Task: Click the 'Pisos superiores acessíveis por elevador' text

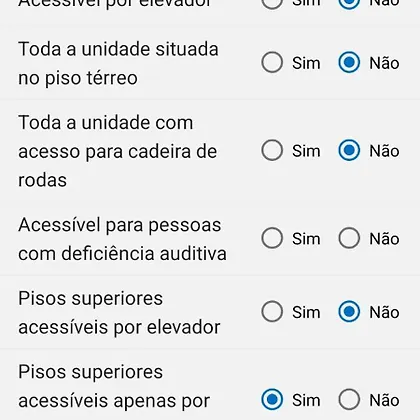Action: click(x=119, y=313)
